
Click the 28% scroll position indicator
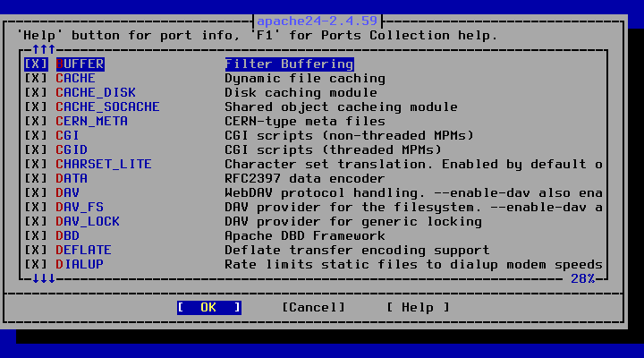[x=583, y=279]
